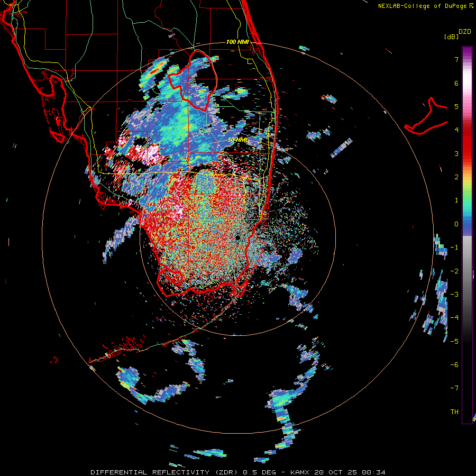Click the DZD color scale title
This screenshot has width=476, height=476.
465,32
